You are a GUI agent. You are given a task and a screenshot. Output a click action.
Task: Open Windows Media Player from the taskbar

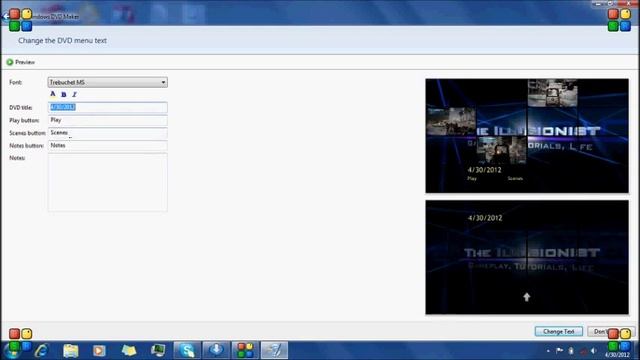pyautogui.click(x=99, y=350)
